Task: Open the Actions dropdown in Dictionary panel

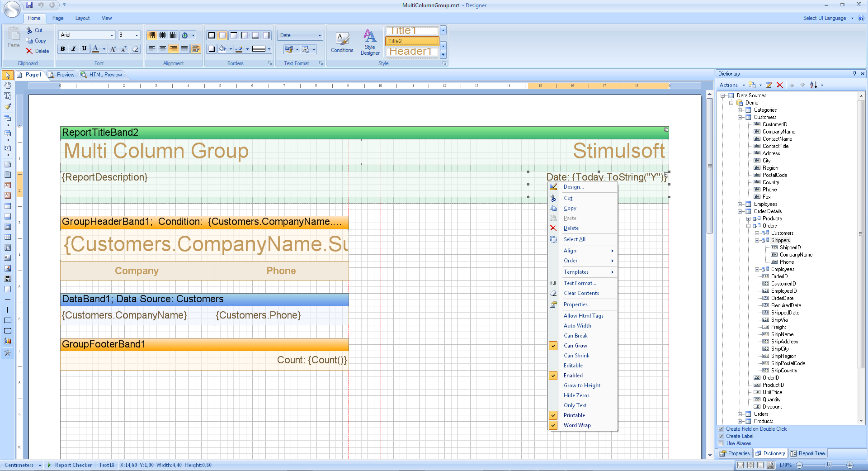Action: tap(731, 85)
